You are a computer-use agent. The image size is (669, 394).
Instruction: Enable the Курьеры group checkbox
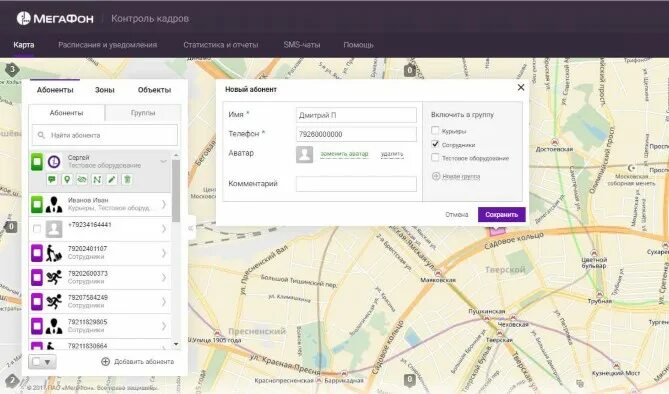click(x=435, y=131)
